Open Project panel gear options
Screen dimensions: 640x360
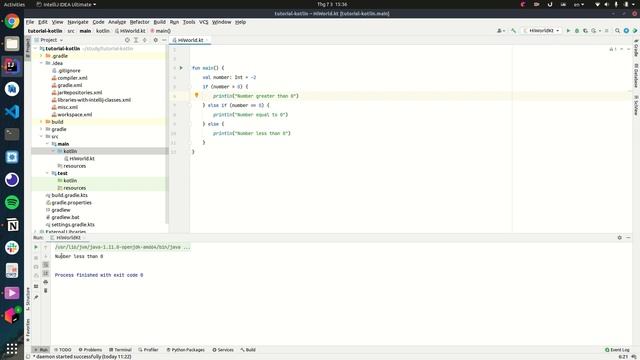(x=156, y=40)
